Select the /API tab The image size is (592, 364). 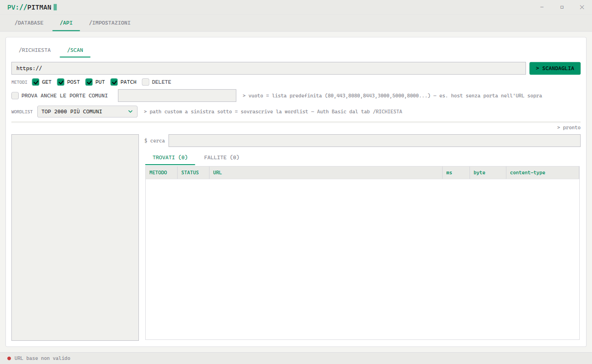click(x=66, y=23)
